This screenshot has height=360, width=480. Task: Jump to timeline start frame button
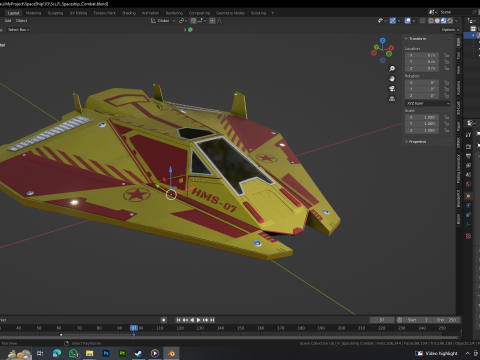[x=178, y=320]
